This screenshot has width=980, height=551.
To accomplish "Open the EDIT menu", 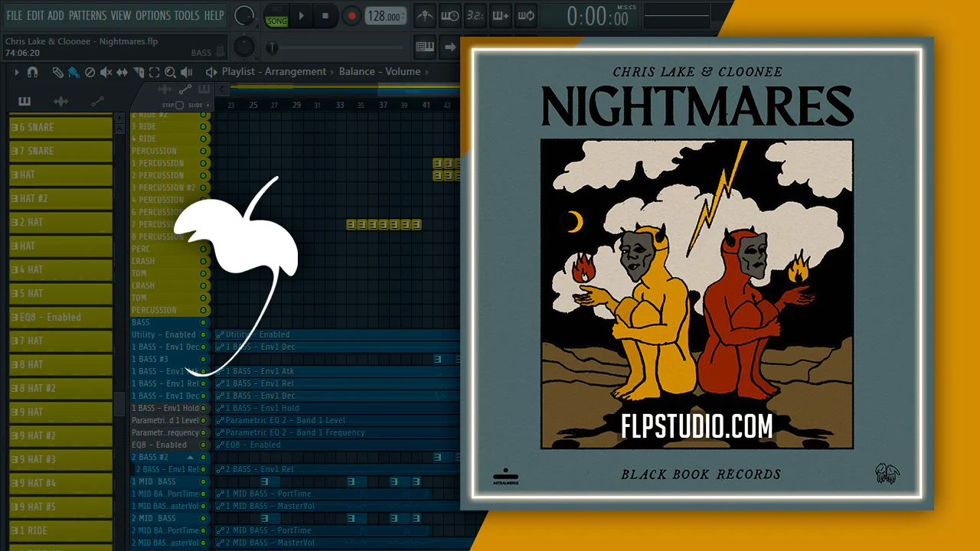I will (35, 15).
